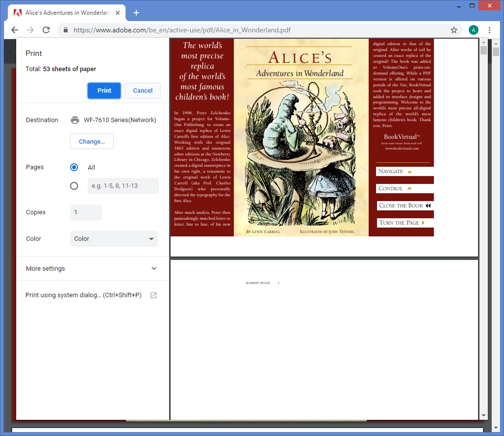Click the print preview scrollbar up arrow
The width and height of the screenshot is (504, 436).
pos(483,42)
